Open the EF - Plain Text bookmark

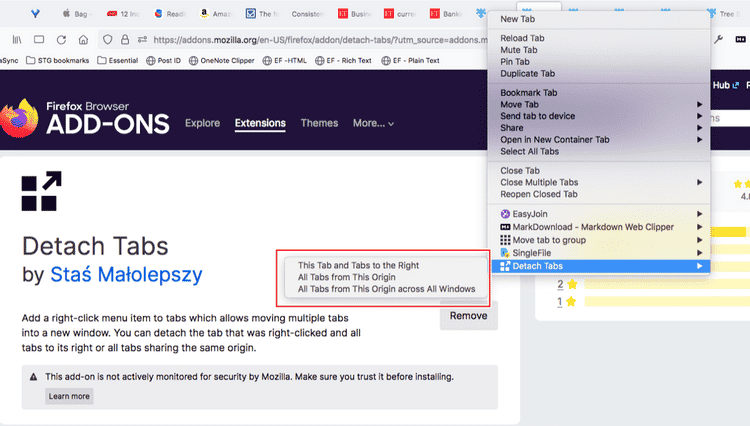tap(410, 60)
